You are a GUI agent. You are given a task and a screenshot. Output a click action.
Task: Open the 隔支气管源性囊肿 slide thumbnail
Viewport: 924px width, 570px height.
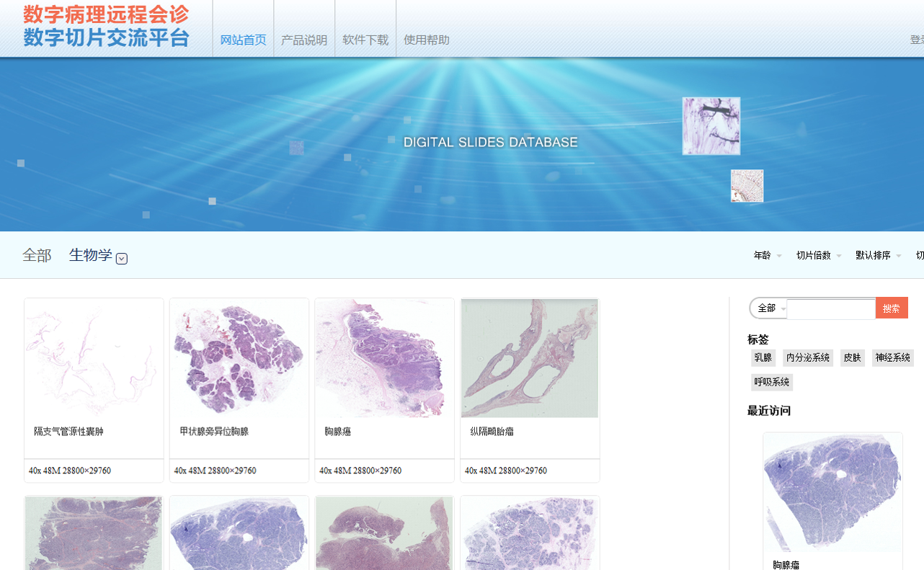click(94, 358)
